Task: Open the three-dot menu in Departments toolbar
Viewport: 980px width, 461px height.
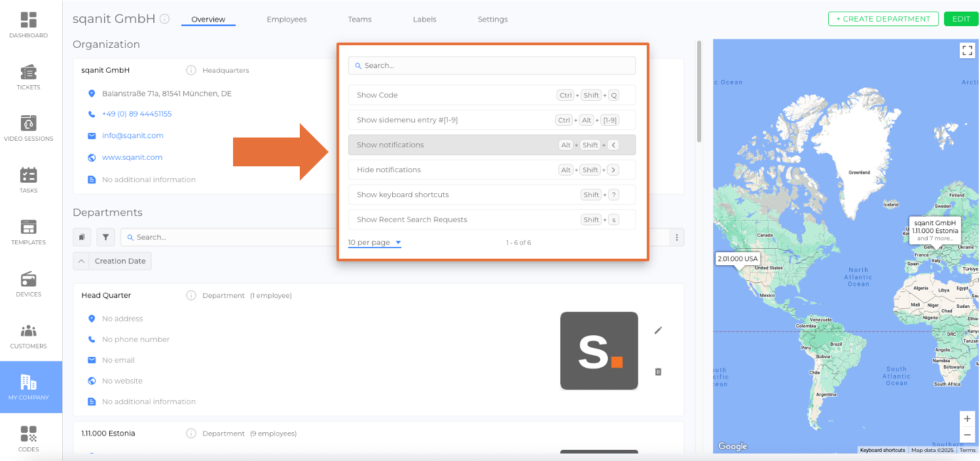Action: click(677, 237)
